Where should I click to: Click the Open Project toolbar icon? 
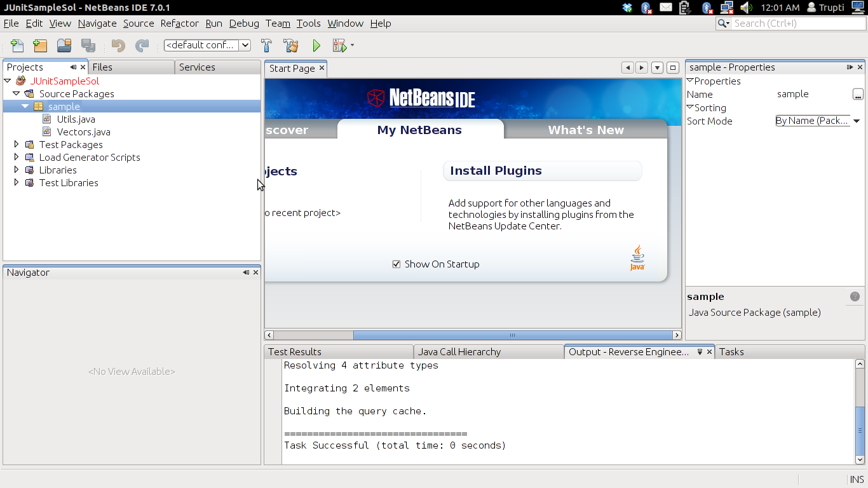tap(64, 45)
